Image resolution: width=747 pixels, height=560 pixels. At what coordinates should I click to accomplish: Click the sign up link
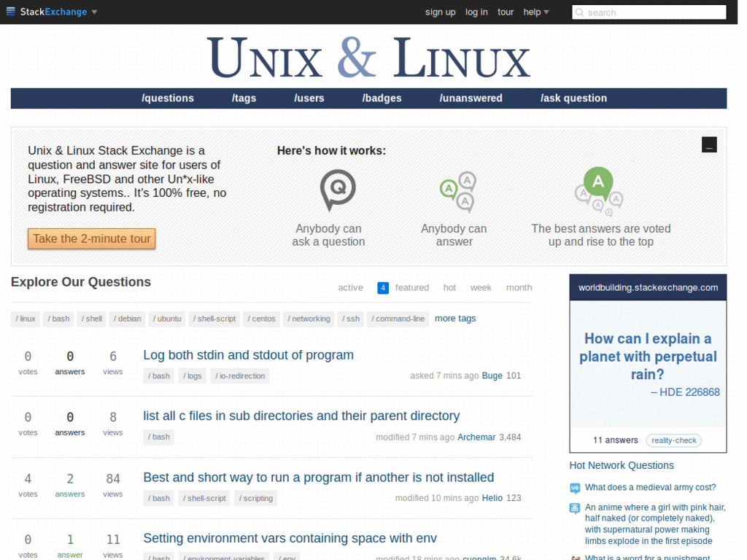440,12
